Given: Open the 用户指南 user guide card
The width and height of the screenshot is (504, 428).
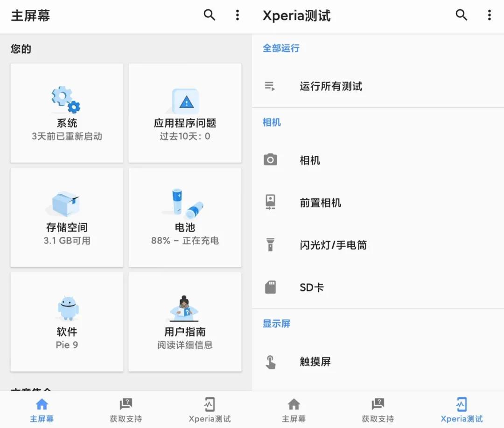Looking at the screenshot, I should pos(185,322).
